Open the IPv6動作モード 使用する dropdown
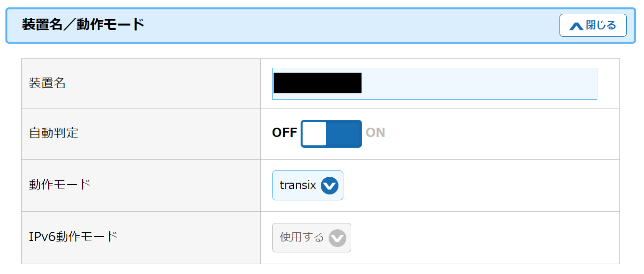 pyautogui.click(x=311, y=238)
